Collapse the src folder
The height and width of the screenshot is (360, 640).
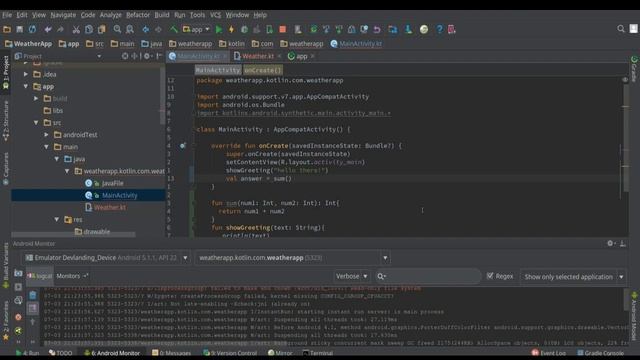pos(36,122)
